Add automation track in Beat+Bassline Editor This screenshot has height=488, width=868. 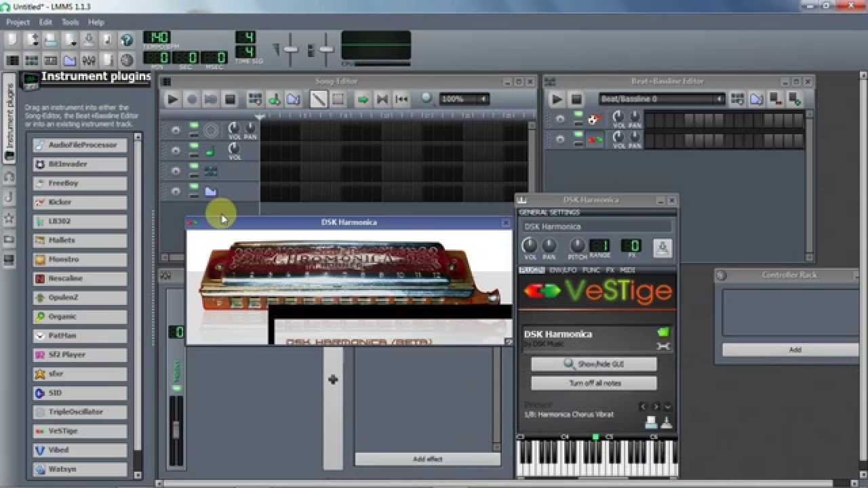(756, 100)
